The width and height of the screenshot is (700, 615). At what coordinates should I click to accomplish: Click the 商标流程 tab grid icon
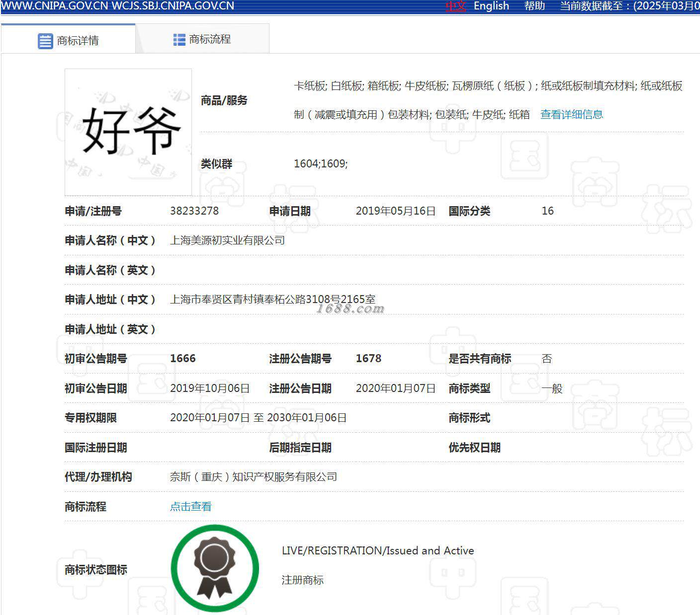coord(179,40)
